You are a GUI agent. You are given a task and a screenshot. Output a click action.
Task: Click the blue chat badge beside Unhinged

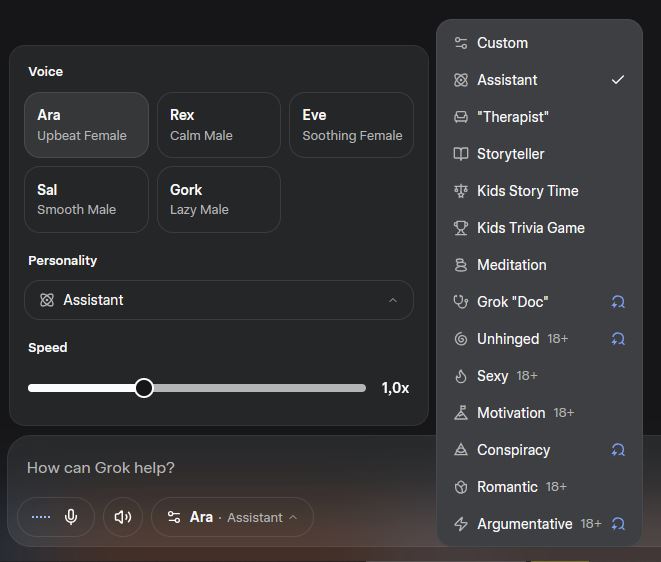[618, 339]
